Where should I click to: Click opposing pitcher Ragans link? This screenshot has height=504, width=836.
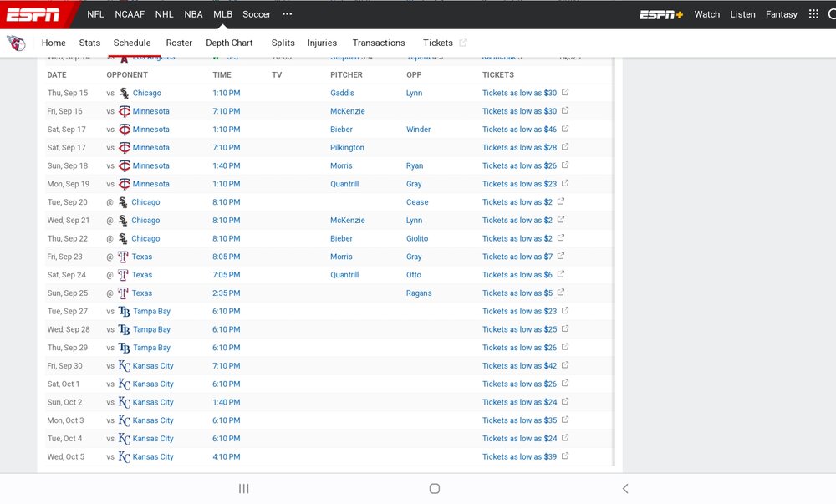[419, 293]
